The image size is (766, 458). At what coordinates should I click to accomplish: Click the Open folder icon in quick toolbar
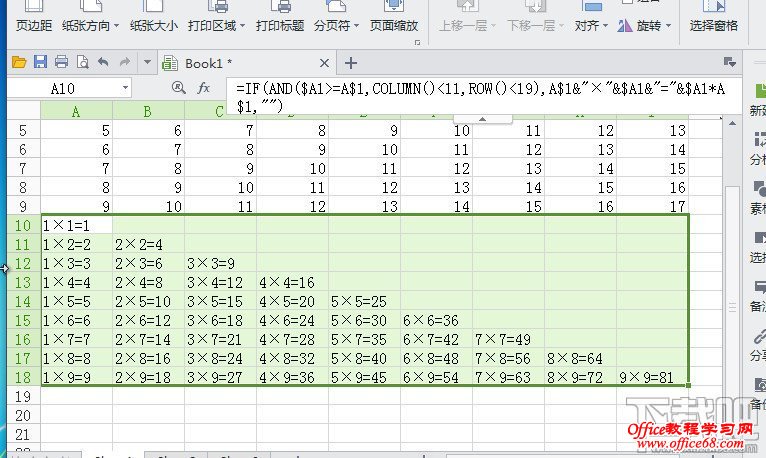coord(19,62)
